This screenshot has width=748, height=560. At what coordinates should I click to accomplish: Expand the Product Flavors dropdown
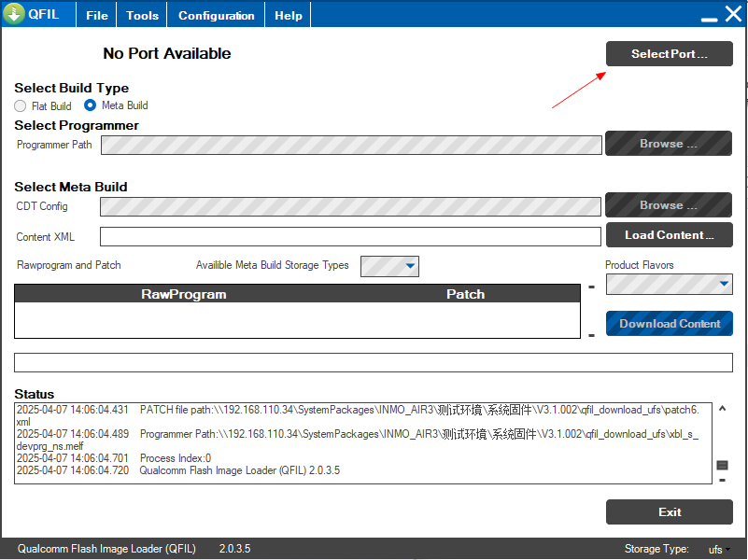coord(669,284)
